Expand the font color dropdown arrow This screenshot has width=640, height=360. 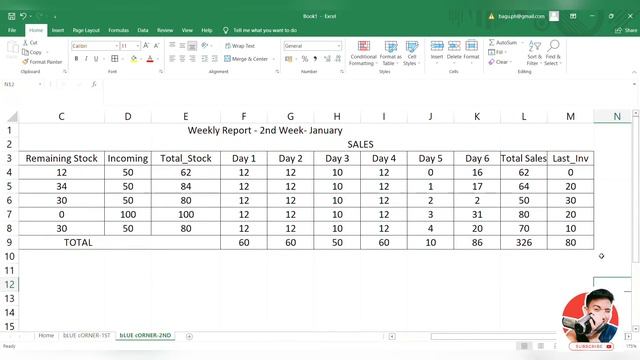(x=157, y=59)
